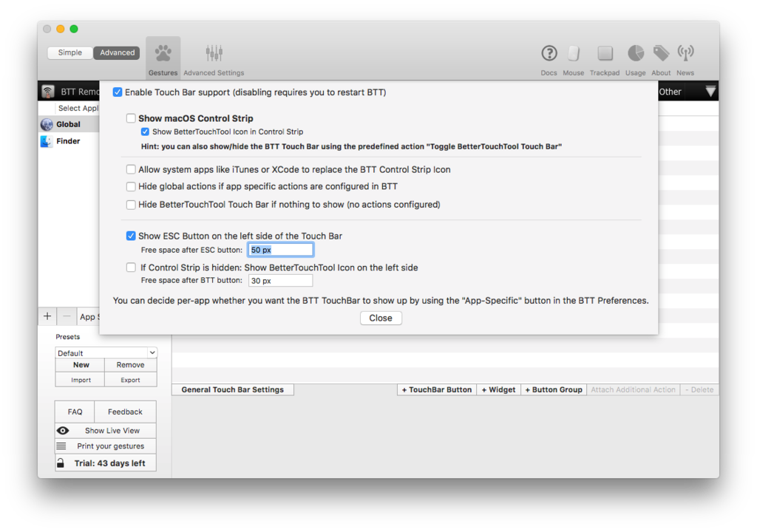Open Advanced Settings sliders icon

point(214,54)
